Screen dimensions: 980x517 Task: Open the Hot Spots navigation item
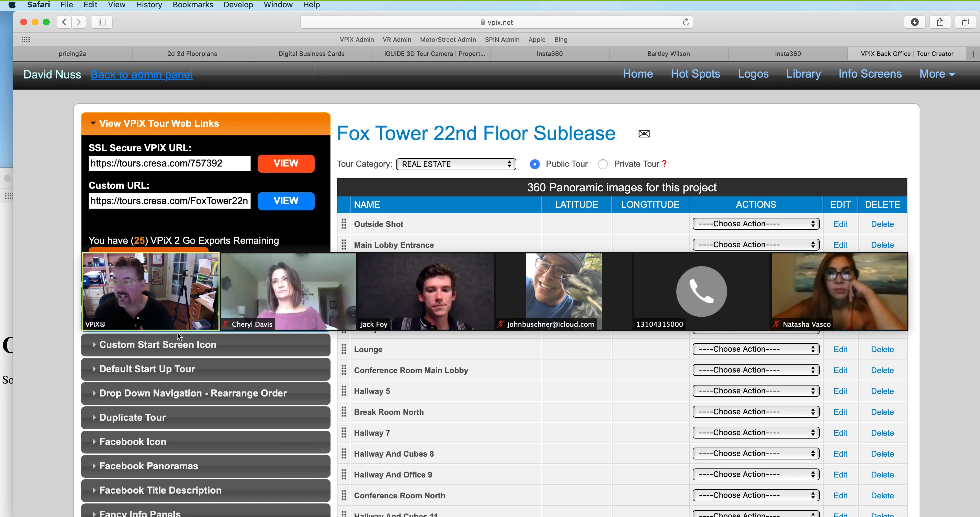pos(695,74)
